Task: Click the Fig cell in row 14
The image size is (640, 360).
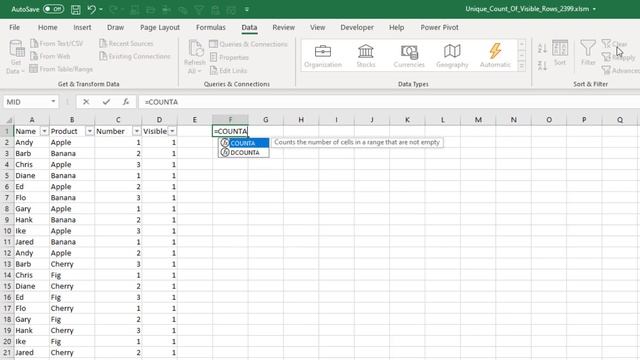Action: coord(72,275)
